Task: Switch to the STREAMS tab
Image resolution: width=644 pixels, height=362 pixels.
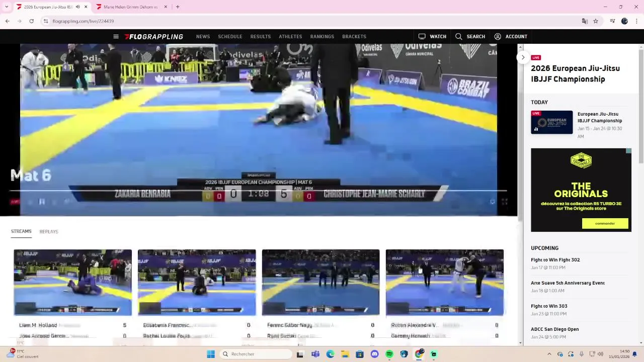Action: pos(21,231)
